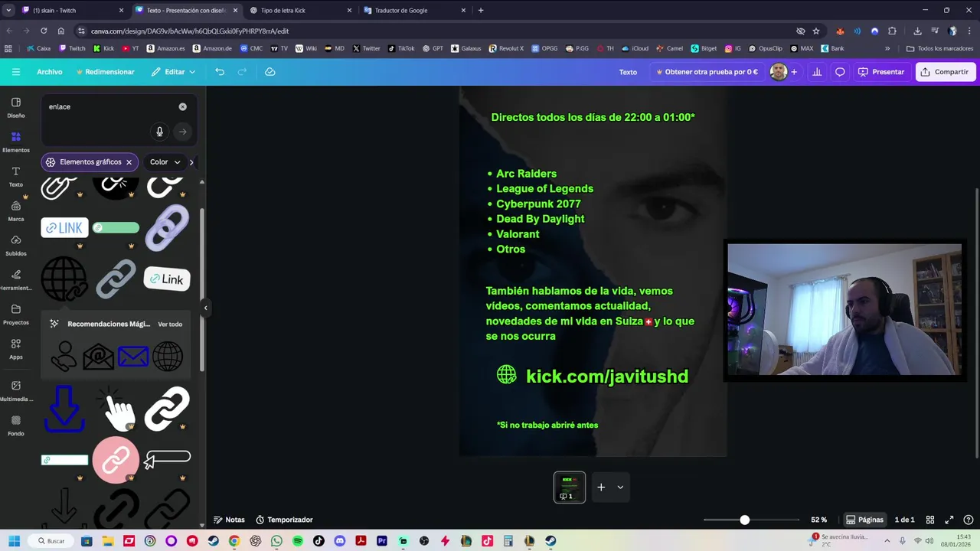Open the Archivo menu
Screen dimensions: 980x551
click(x=50, y=72)
